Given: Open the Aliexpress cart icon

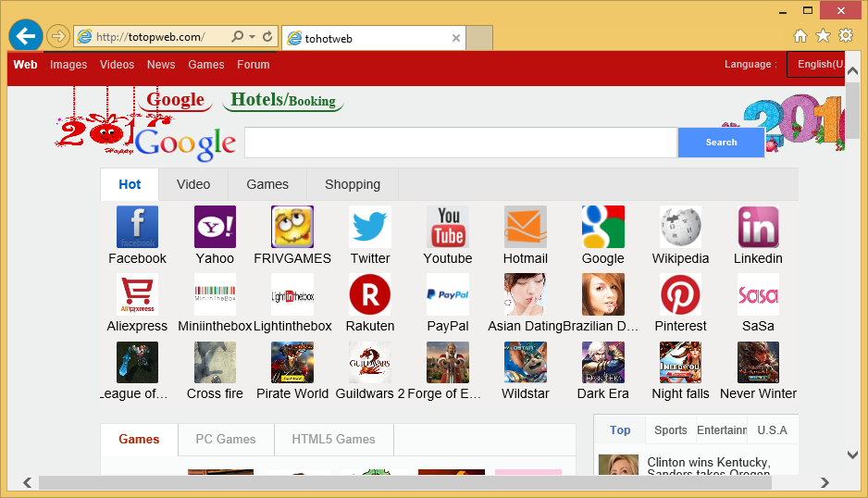Looking at the screenshot, I should 137,294.
